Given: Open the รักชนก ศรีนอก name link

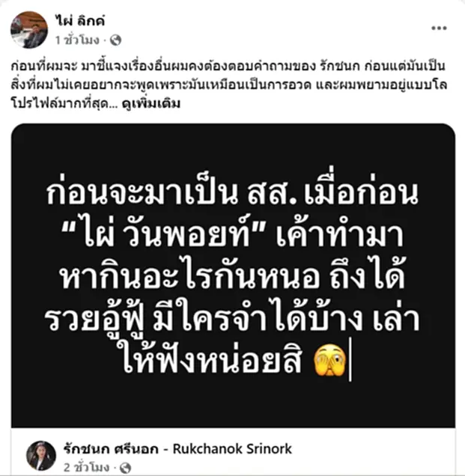Looking at the screenshot, I should pyautogui.click(x=111, y=449).
